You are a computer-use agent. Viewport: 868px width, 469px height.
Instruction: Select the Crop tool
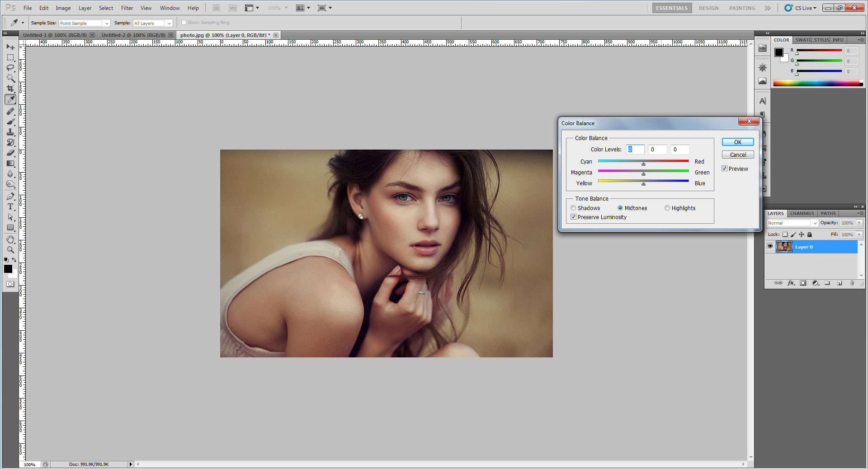point(10,89)
